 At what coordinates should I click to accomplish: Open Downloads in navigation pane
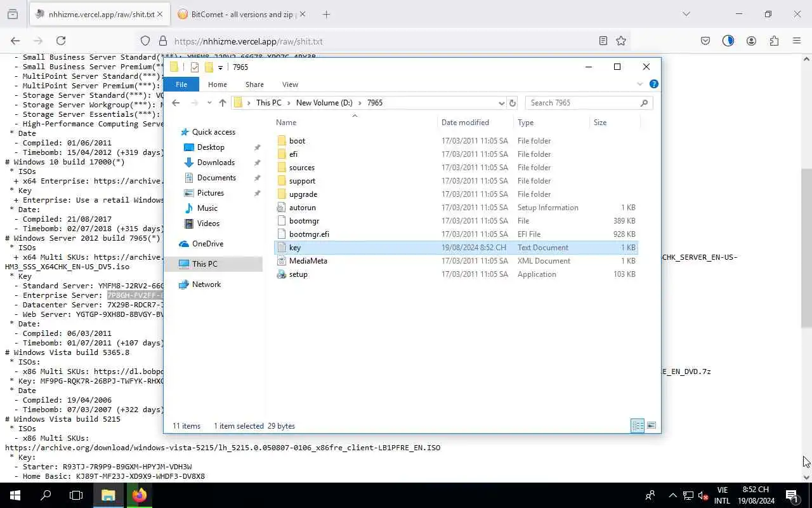216,163
